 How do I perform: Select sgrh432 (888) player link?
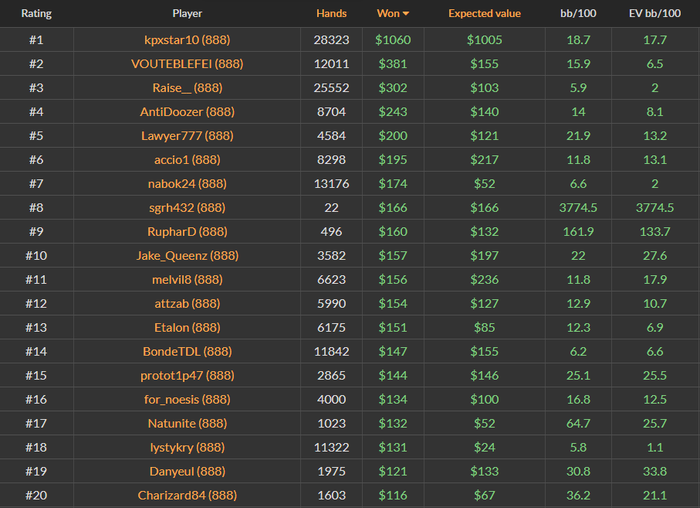[187, 208]
